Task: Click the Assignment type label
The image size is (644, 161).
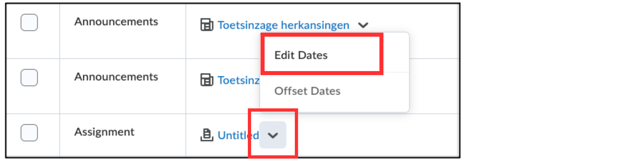Action: (104, 132)
